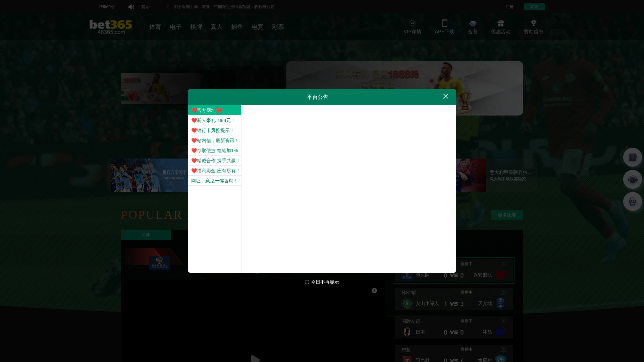
Task: Open the 棋牌 menu item
Action: point(196,27)
